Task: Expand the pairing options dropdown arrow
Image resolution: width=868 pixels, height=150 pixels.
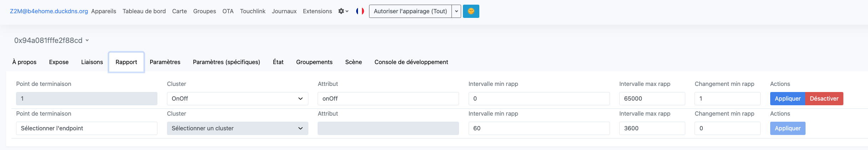Action: click(x=456, y=11)
